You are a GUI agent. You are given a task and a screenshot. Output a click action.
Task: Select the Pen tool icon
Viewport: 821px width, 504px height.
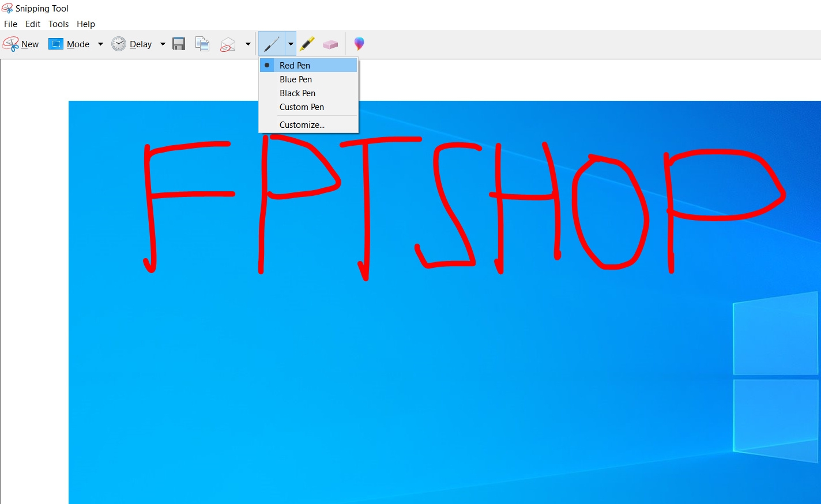tap(271, 43)
